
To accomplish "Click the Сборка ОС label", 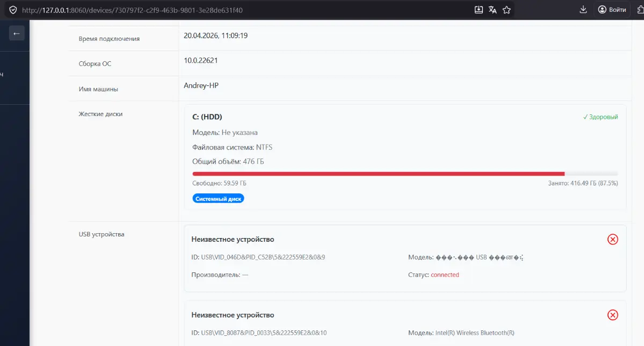I will (95, 64).
